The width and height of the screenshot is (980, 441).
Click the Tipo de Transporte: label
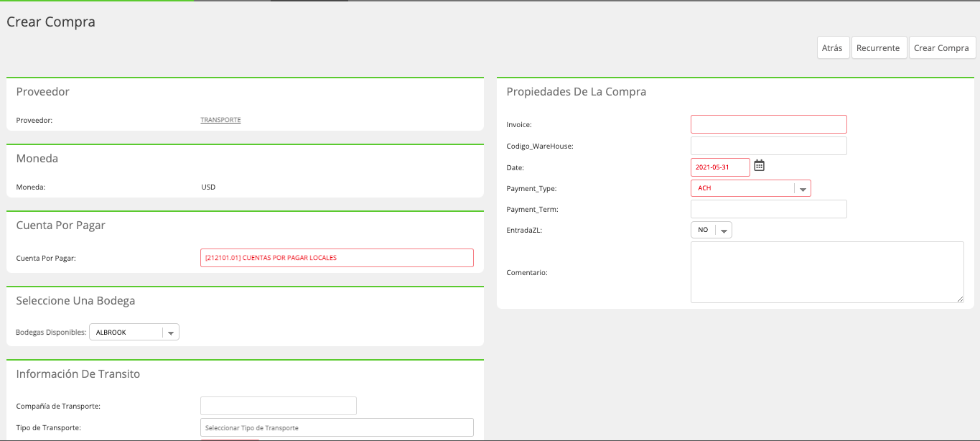coord(48,428)
